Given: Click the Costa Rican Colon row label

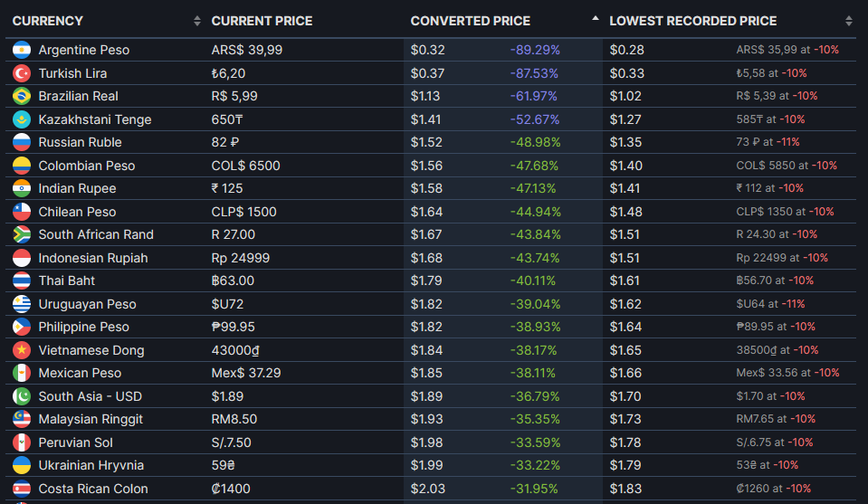Looking at the screenshot, I should (93, 489).
